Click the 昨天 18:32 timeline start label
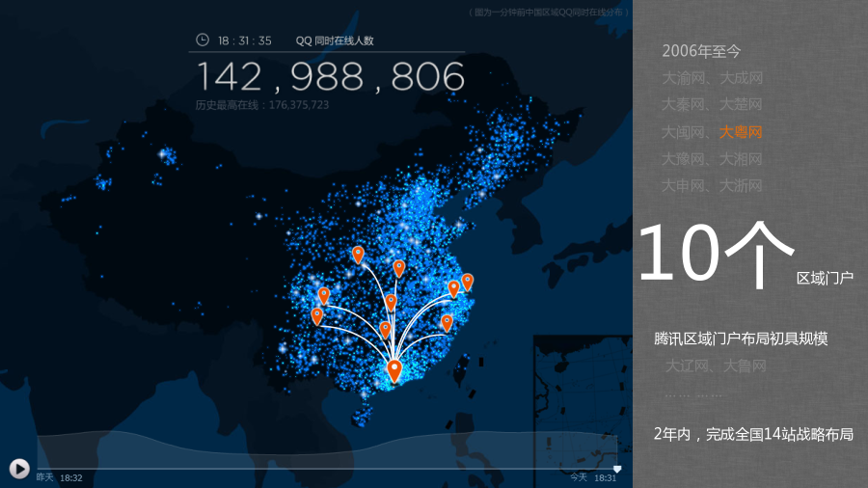This screenshot has width=868, height=488. (59, 477)
